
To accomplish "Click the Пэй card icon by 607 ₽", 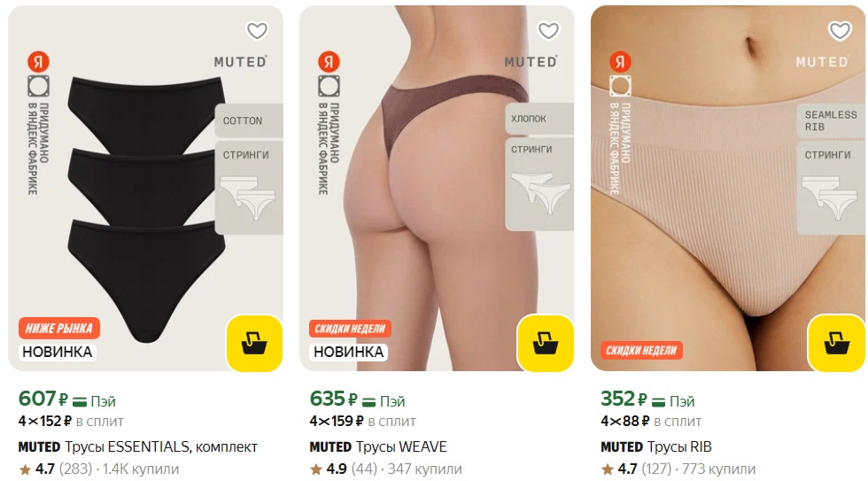I will coord(80,402).
